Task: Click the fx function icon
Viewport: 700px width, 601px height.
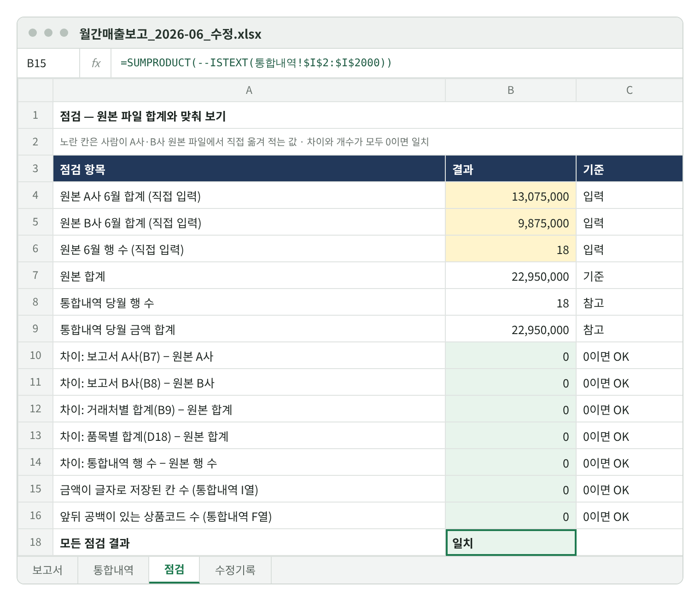Action: coord(96,63)
